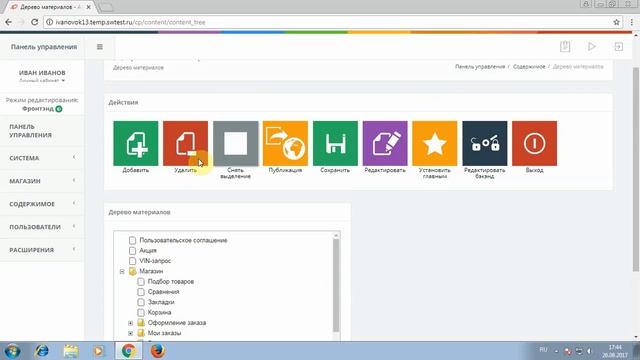Select the Магазин folder in tree

click(151, 271)
